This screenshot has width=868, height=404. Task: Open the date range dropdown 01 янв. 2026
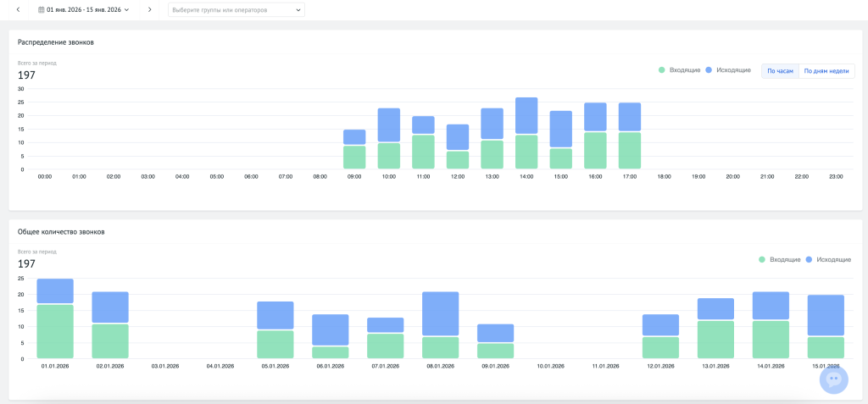(x=84, y=9)
